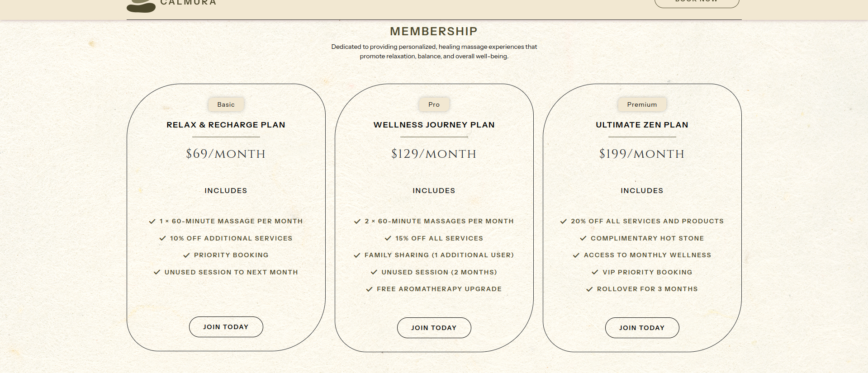Click checkmark beside 20% off all services
The width and height of the screenshot is (868, 373).
564,222
